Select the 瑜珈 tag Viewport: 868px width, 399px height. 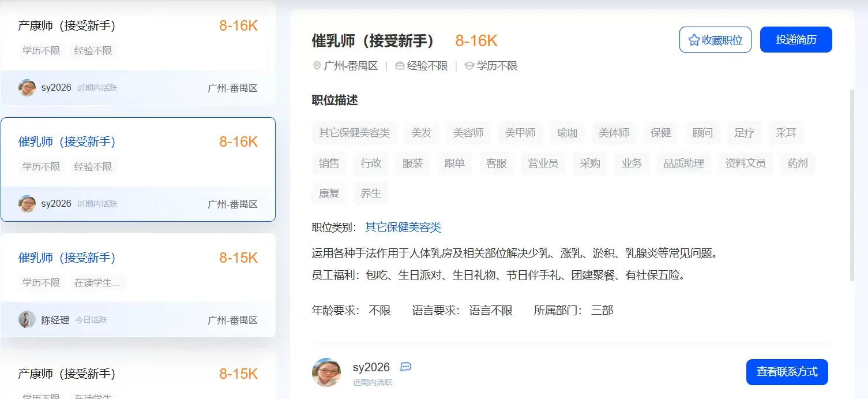tap(567, 133)
